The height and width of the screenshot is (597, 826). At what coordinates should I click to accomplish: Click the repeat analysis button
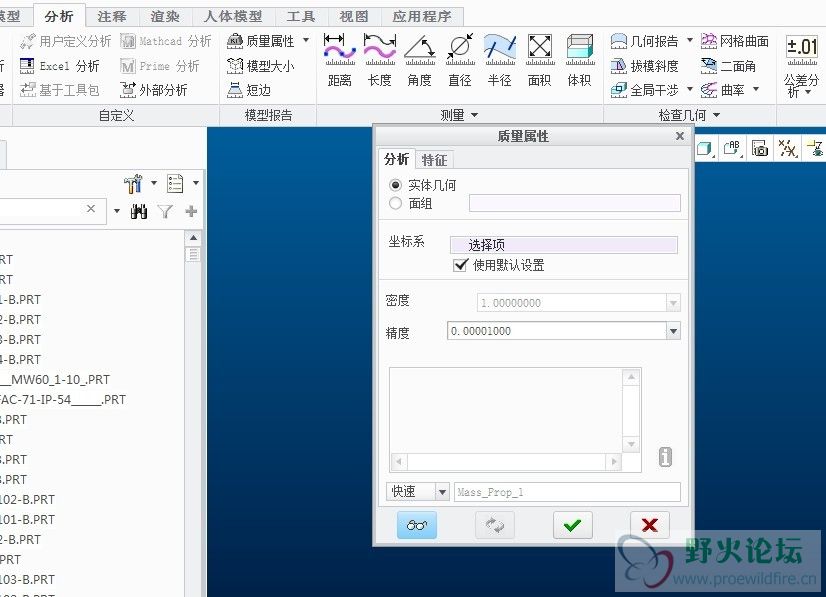click(495, 525)
